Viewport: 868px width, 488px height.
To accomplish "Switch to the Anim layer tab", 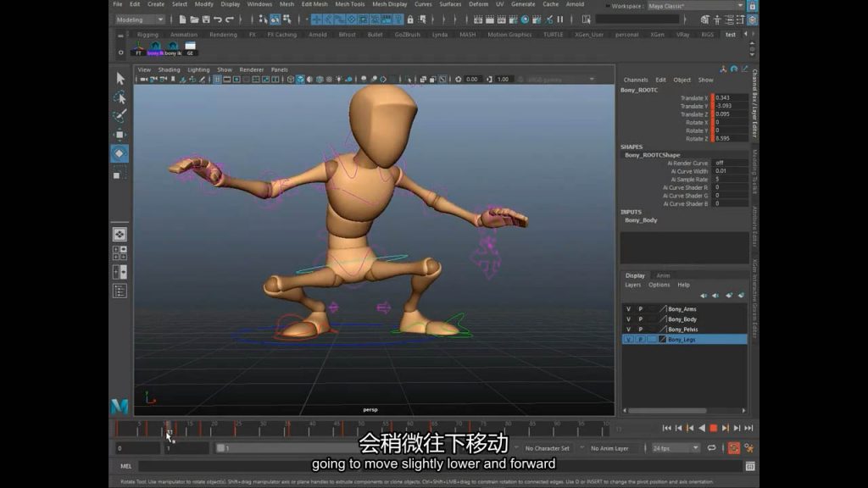I will coord(663,275).
